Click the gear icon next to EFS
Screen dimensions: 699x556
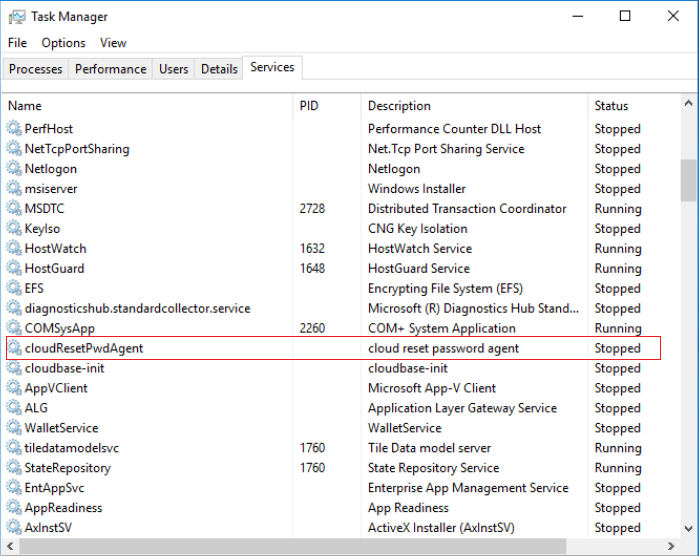pyautogui.click(x=14, y=288)
